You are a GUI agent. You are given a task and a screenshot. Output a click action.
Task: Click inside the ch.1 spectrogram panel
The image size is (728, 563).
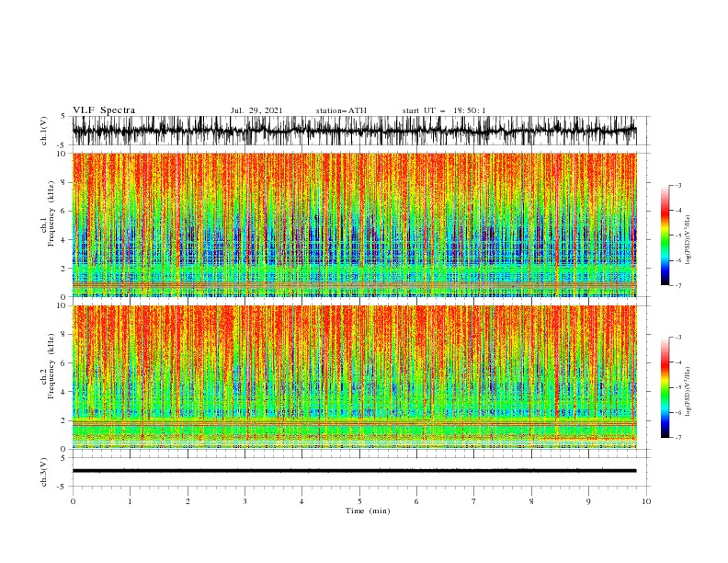tap(354, 224)
